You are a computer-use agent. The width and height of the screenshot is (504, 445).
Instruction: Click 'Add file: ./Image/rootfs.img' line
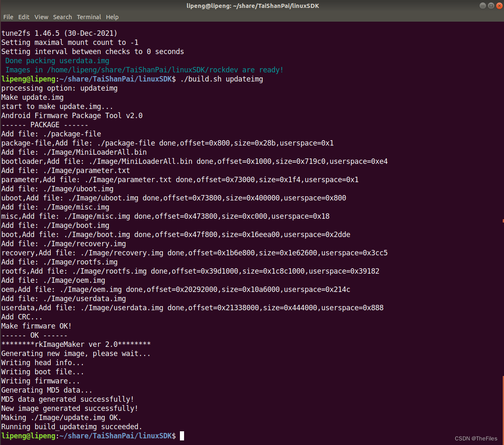tap(59, 262)
